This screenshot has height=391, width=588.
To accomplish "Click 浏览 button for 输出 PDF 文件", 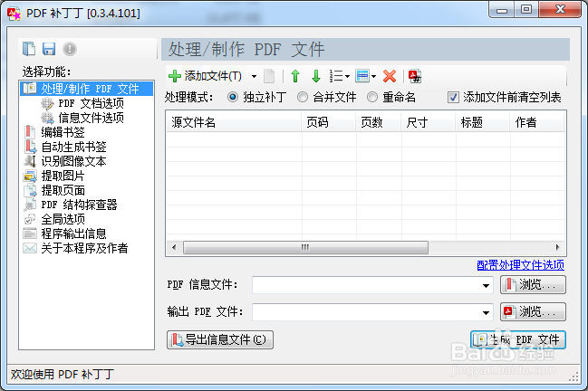I will 533,312.
